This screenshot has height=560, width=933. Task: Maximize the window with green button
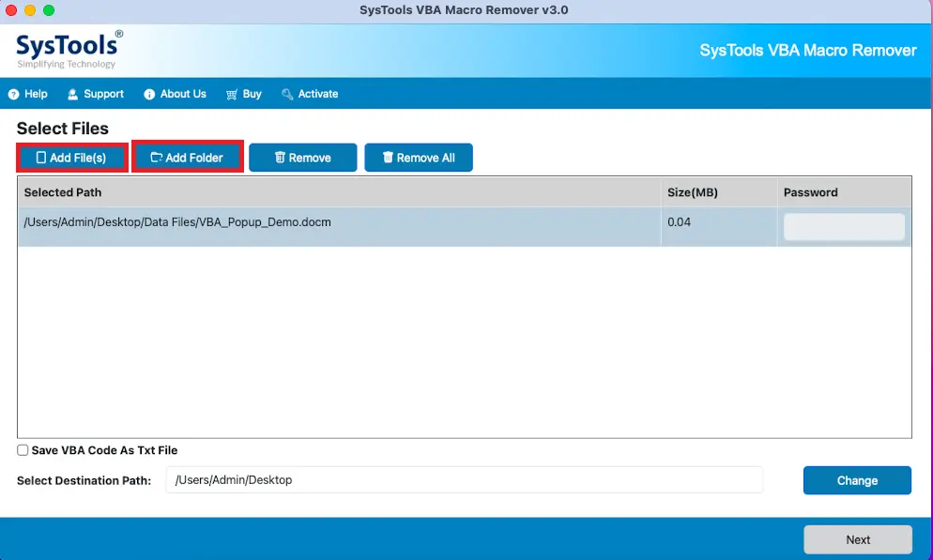coord(49,10)
